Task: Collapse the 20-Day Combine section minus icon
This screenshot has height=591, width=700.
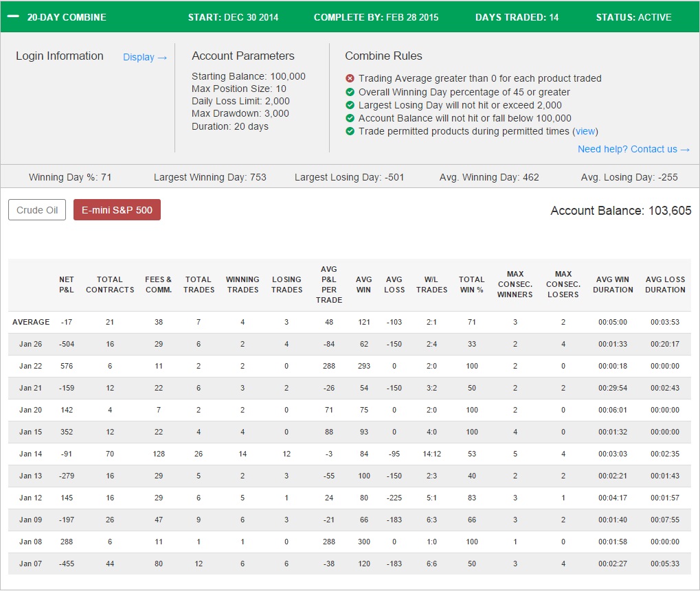Action: (x=13, y=16)
